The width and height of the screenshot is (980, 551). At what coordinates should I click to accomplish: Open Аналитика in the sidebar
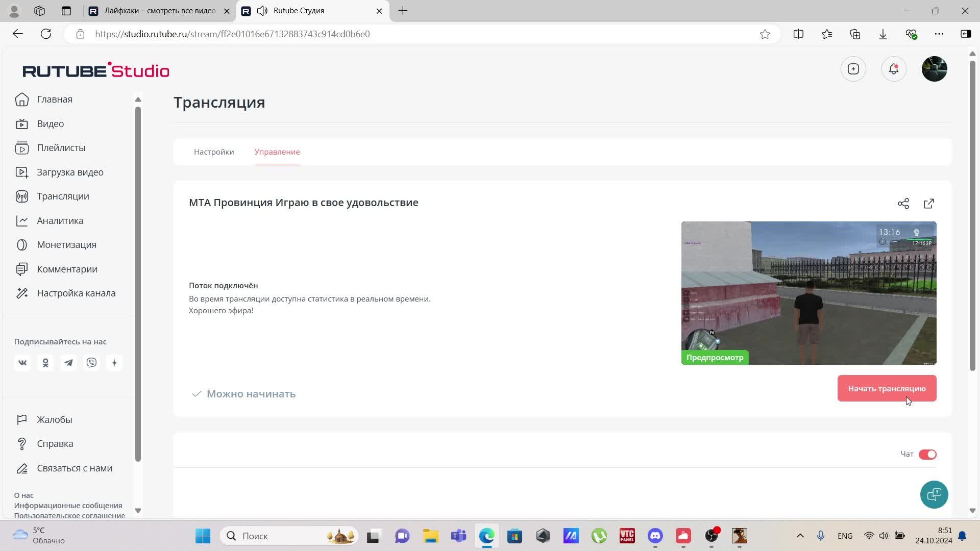[x=60, y=220]
